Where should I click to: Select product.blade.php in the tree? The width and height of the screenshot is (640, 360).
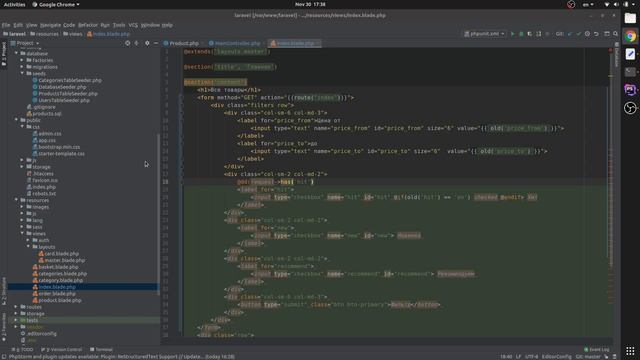[60, 300]
